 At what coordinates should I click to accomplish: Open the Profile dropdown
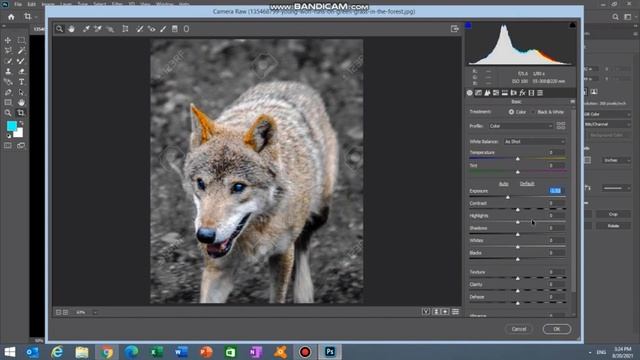click(x=521, y=126)
